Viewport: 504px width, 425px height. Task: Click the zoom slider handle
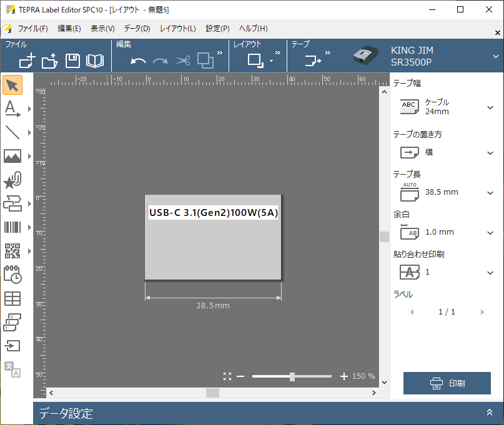click(292, 376)
